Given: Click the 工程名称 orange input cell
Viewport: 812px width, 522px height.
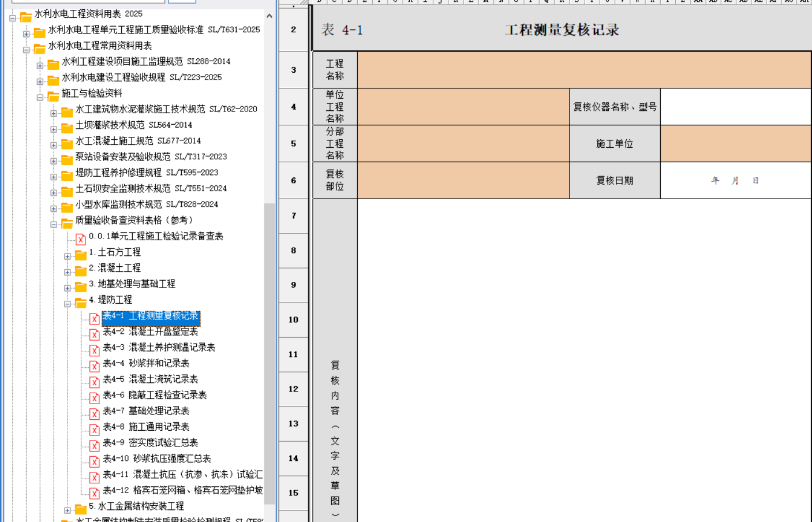Looking at the screenshot, I should (583, 70).
